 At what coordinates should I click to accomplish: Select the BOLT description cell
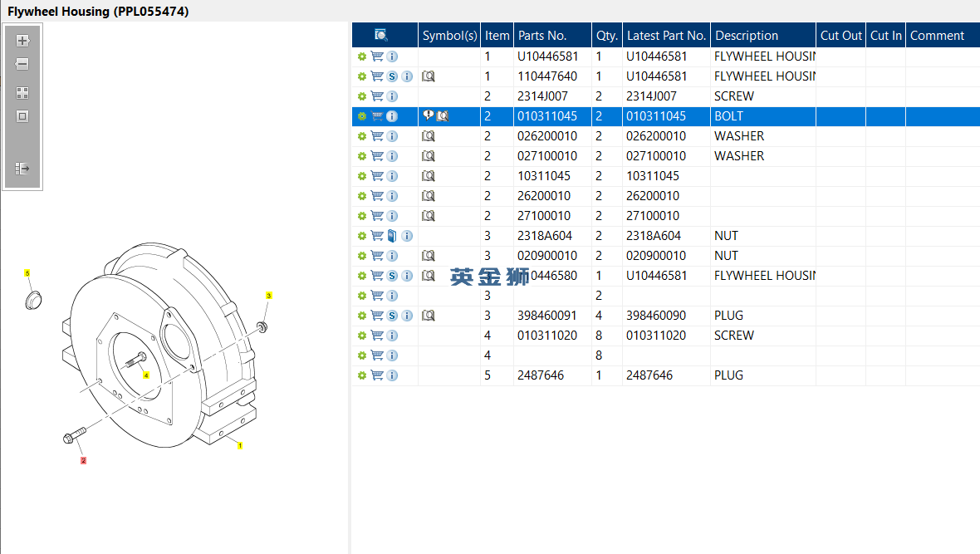[x=763, y=116]
